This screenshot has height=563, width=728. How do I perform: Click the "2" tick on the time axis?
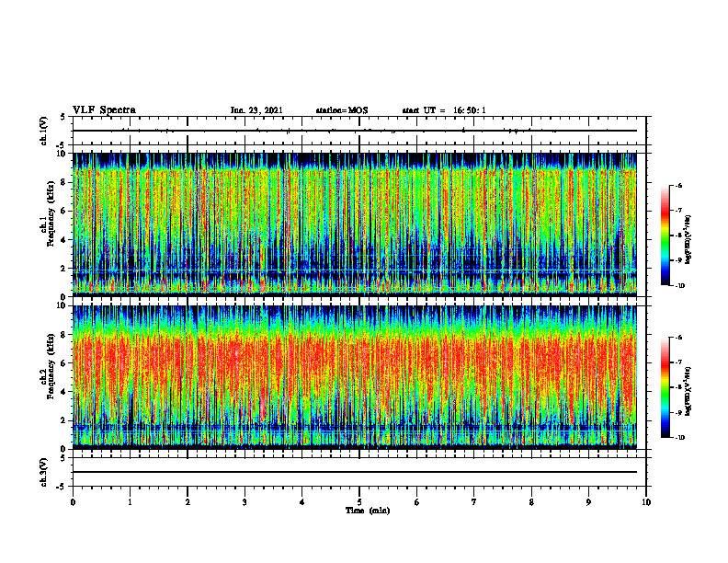188,502
